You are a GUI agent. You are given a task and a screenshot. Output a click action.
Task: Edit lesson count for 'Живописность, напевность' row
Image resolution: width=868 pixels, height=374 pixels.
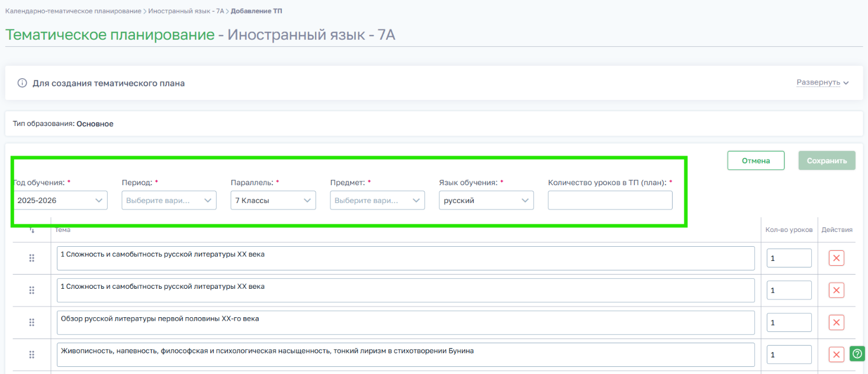(x=789, y=354)
